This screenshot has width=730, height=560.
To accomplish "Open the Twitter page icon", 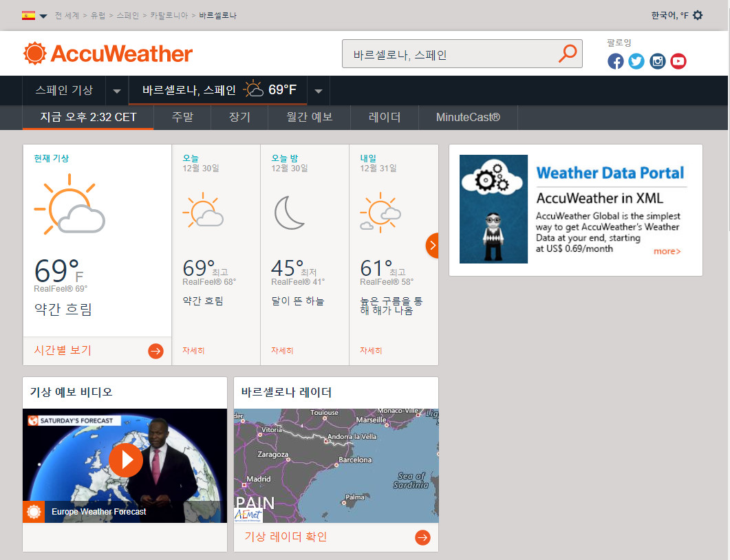I will tap(636, 61).
